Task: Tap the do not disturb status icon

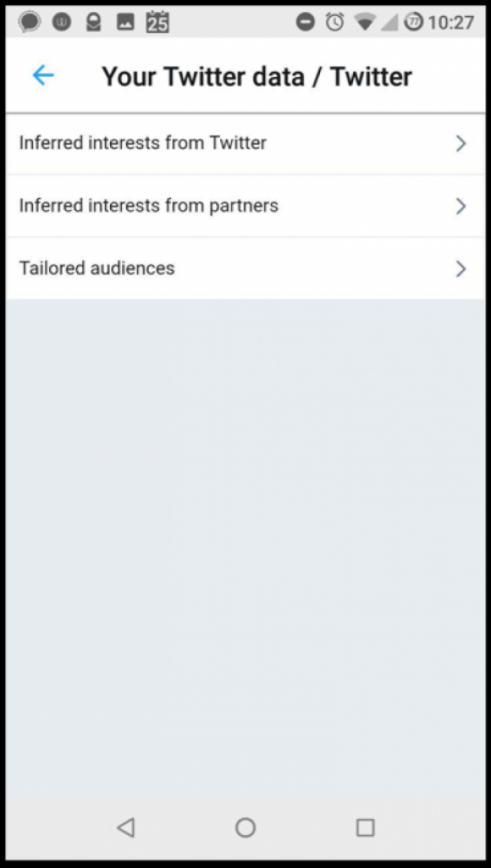Action: click(x=305, y=22)
